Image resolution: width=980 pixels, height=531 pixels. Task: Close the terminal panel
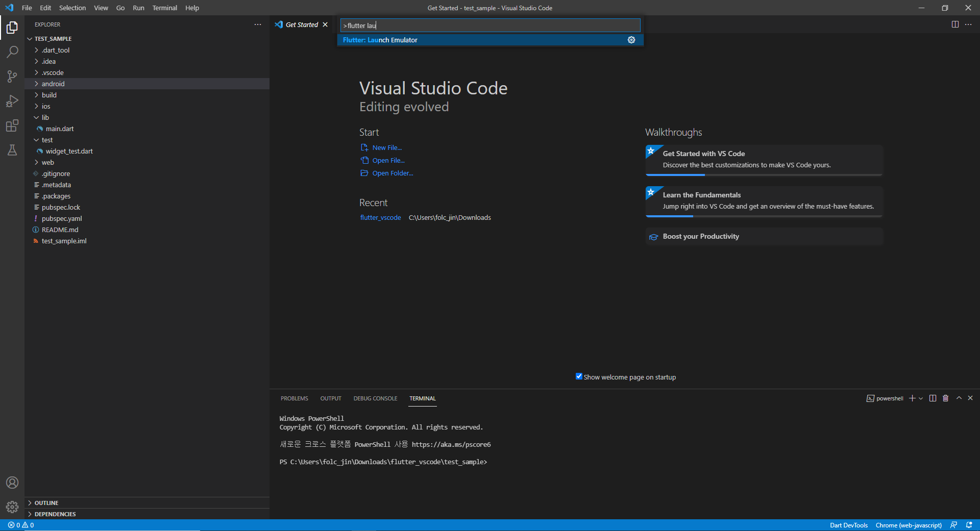click(x=970, y=398)
